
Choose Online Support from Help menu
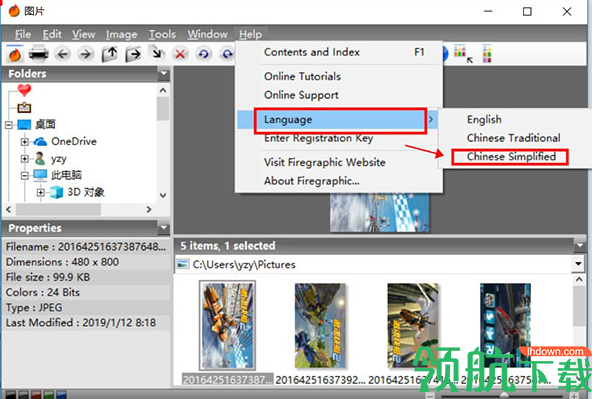[339, 95]
